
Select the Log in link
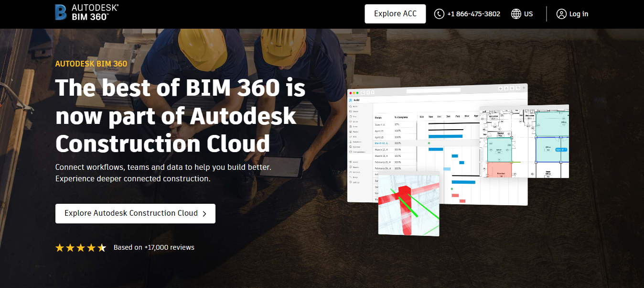[579, 14]
